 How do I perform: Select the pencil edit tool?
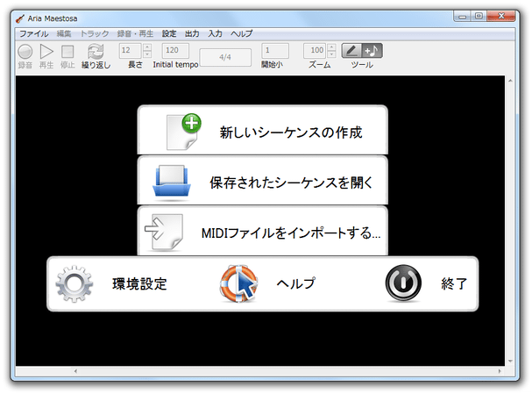[x=351, y=51]
